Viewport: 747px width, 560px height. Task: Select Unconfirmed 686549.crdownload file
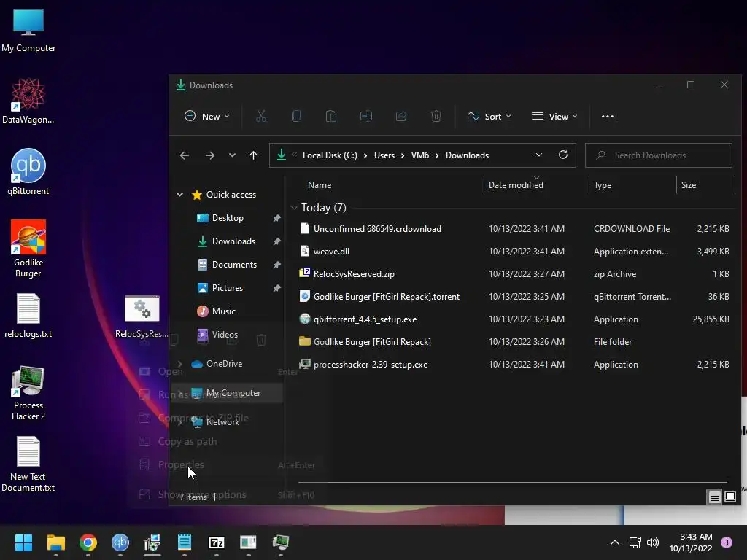pyautogui.click(x=514, y=228)
